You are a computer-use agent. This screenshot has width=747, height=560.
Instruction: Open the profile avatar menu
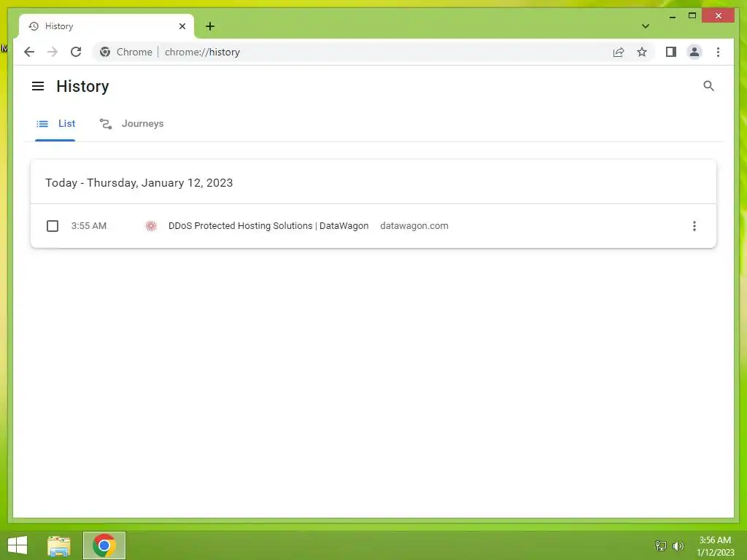694,52
